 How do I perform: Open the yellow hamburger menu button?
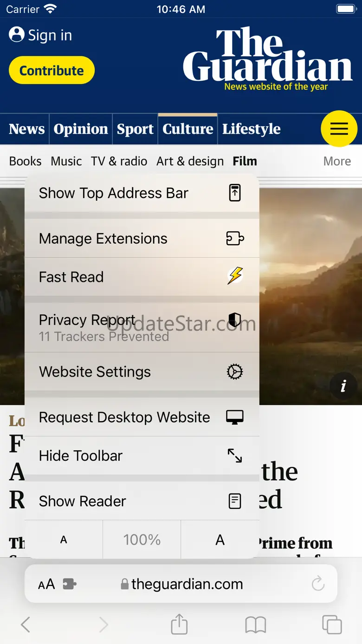(339, 129)
